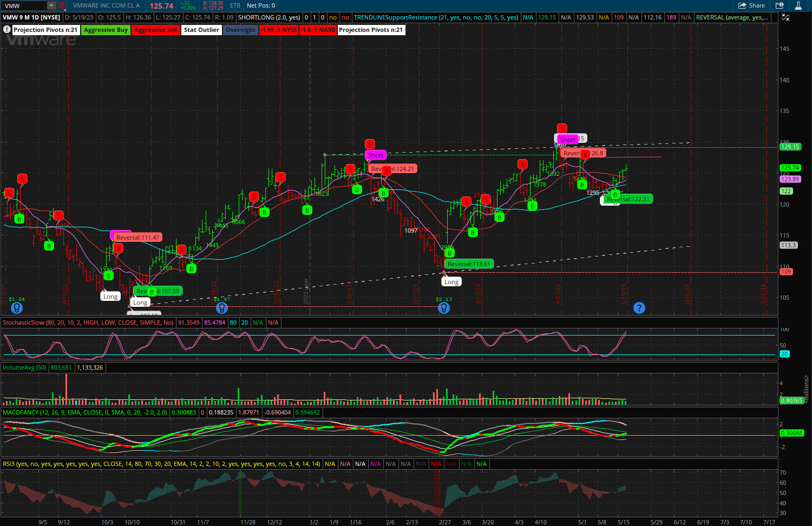Click the purple 123.89 price axis bubble

[790, 179]
